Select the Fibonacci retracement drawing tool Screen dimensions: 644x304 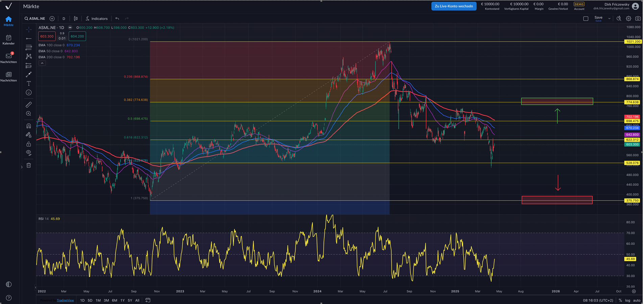(29, 47)
